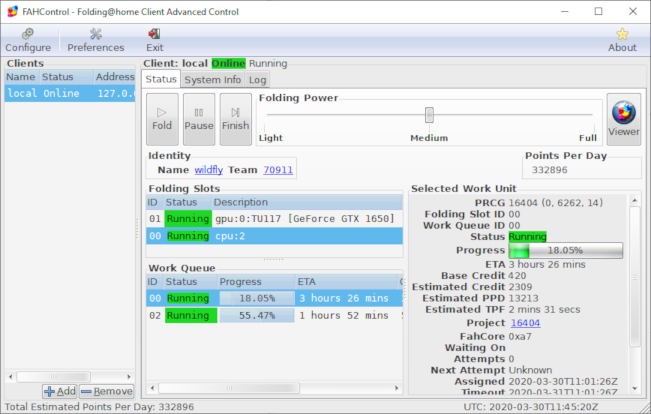651x414 pixels.
Task: Click the FAHControl title bar app icon
Action: pos(12,12)
